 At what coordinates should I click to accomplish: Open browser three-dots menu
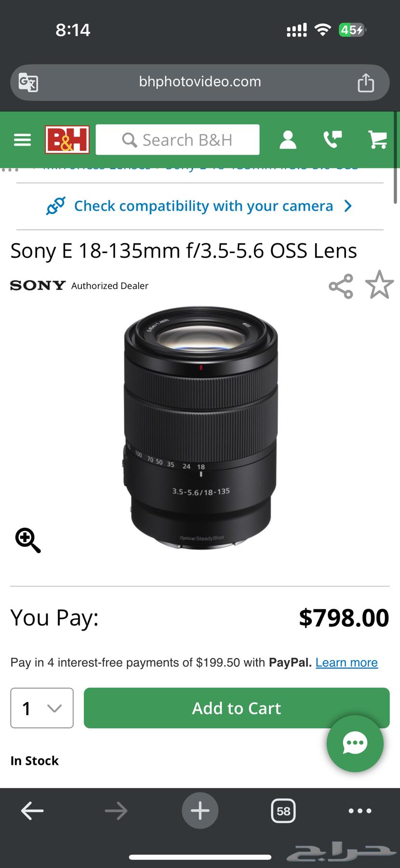tap(360, 811)
